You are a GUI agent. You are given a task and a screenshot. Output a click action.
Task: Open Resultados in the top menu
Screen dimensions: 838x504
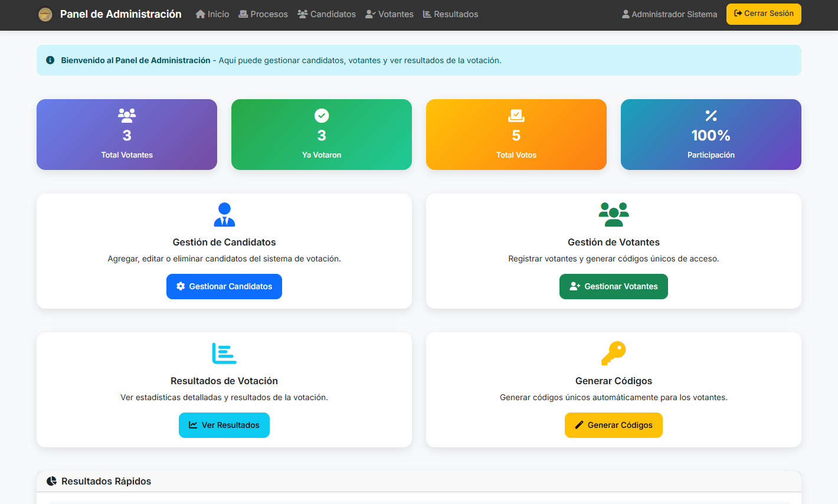coord(451,14)
